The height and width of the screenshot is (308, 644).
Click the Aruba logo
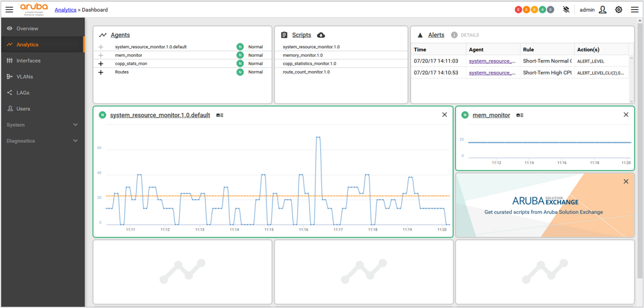34,9
